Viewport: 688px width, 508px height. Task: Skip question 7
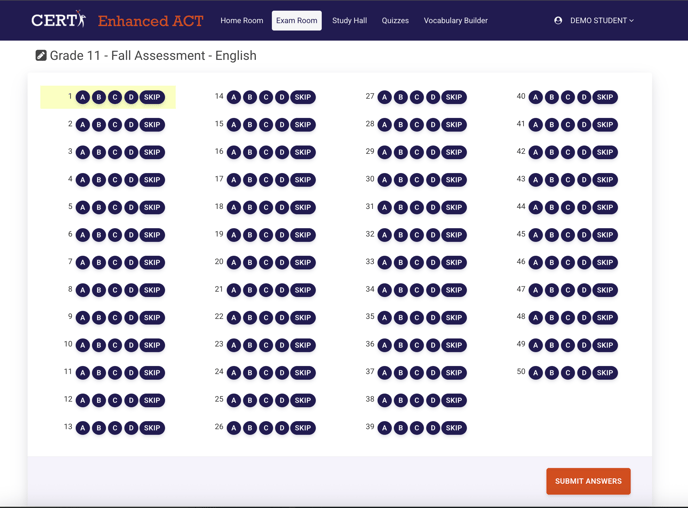pos(152,263)
